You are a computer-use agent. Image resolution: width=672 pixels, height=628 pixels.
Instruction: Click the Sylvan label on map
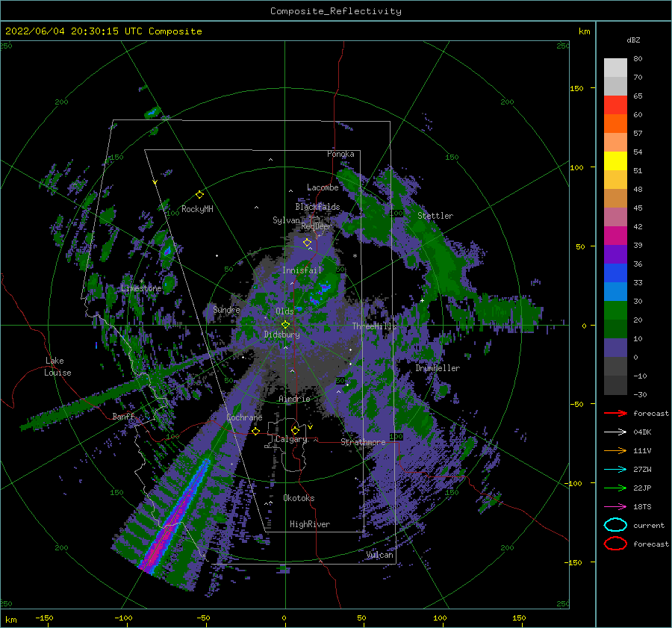[x=286, y=220]
